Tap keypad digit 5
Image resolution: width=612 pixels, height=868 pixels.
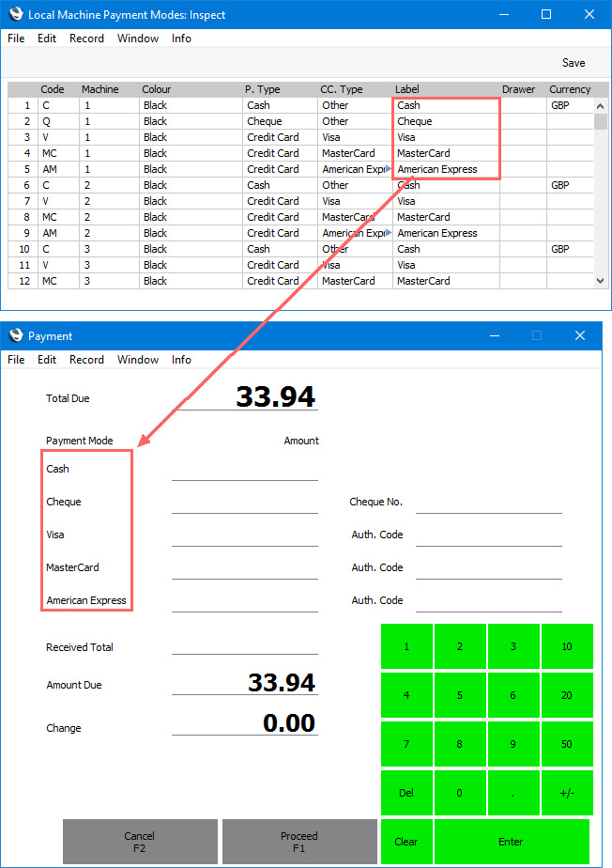pos(460,695)
